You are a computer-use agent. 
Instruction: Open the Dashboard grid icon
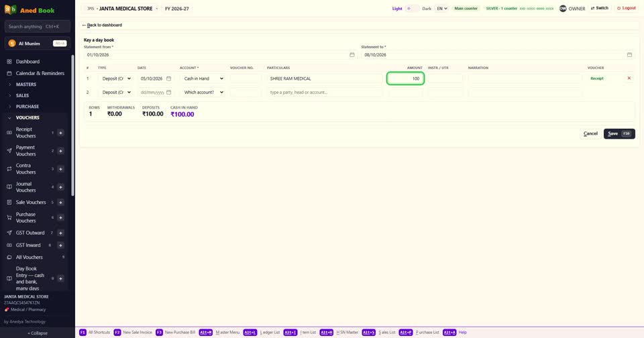9,62
